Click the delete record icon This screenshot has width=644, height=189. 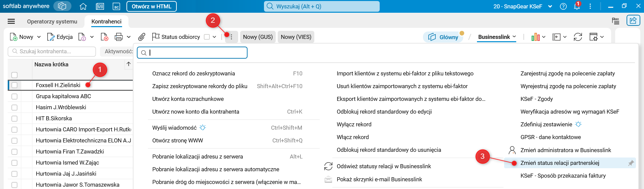tap(104, 37)
